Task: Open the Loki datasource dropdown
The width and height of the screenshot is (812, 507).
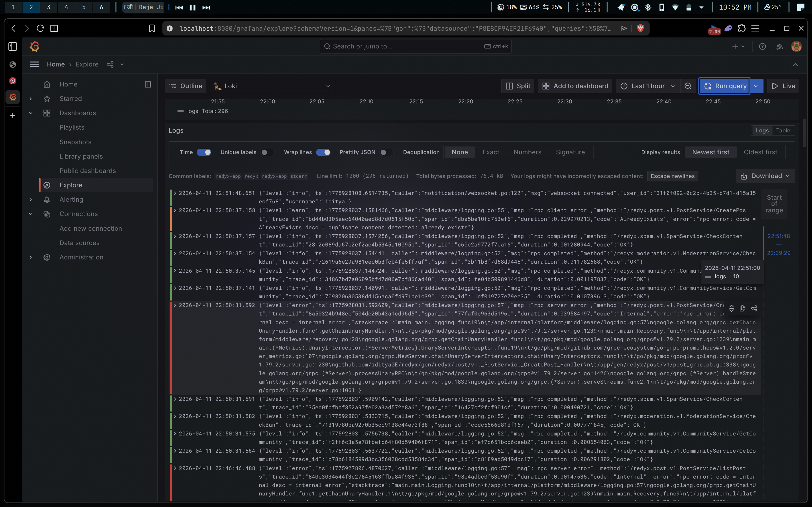Action: coord(272,86)
